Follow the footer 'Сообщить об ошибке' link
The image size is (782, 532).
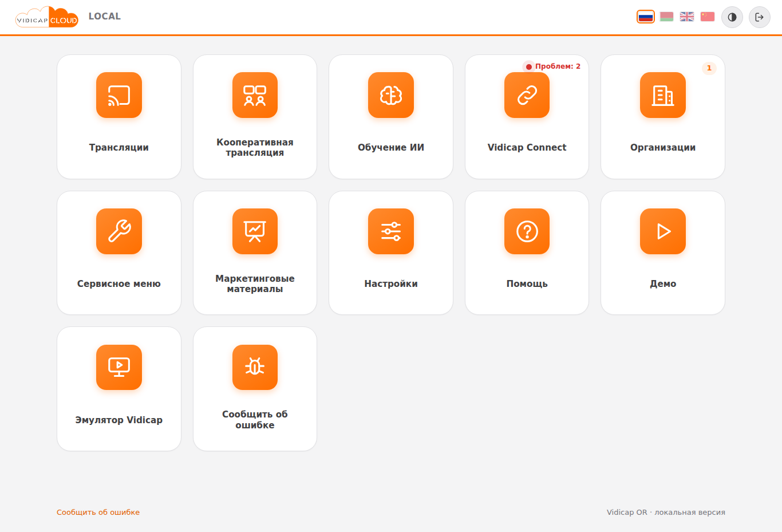(x=98, y=513)
